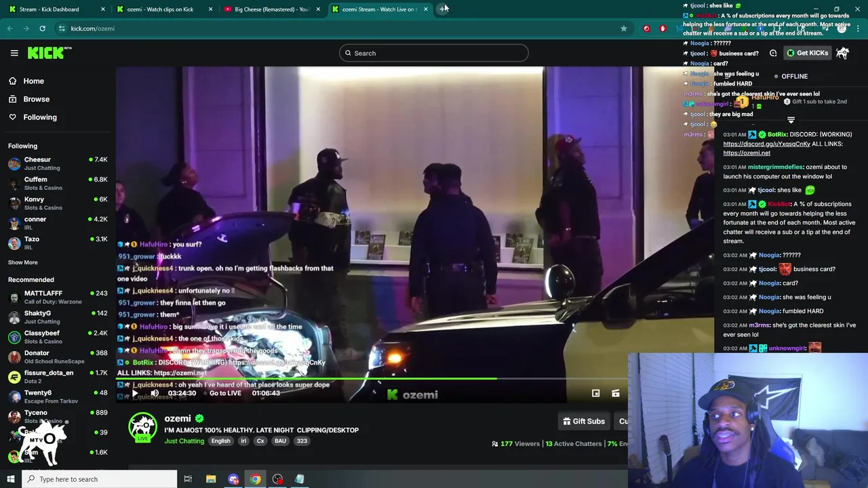Image resolution: width=868 pixels, height=488 pixels.
Task: Click Cheesur's avatar thumbnail
Action: [14, 163]
